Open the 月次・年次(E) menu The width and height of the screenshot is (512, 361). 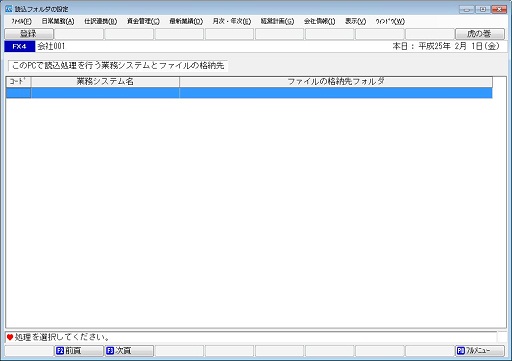point(232,21)
